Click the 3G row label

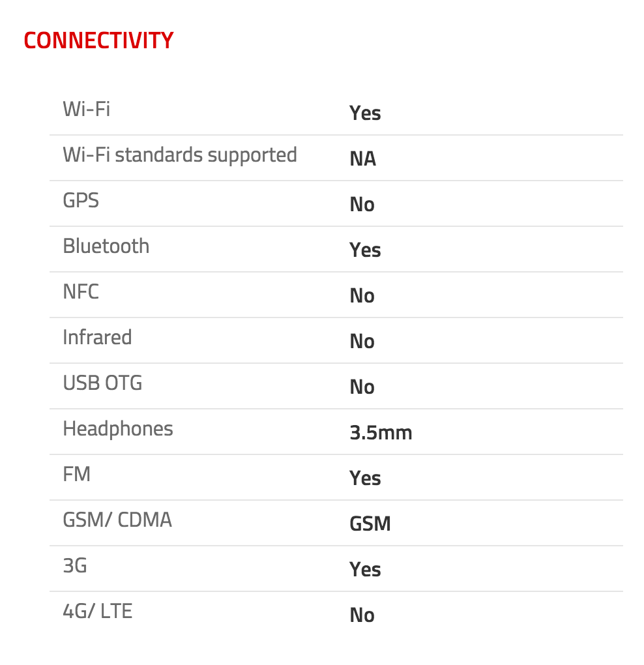point(75,565)
